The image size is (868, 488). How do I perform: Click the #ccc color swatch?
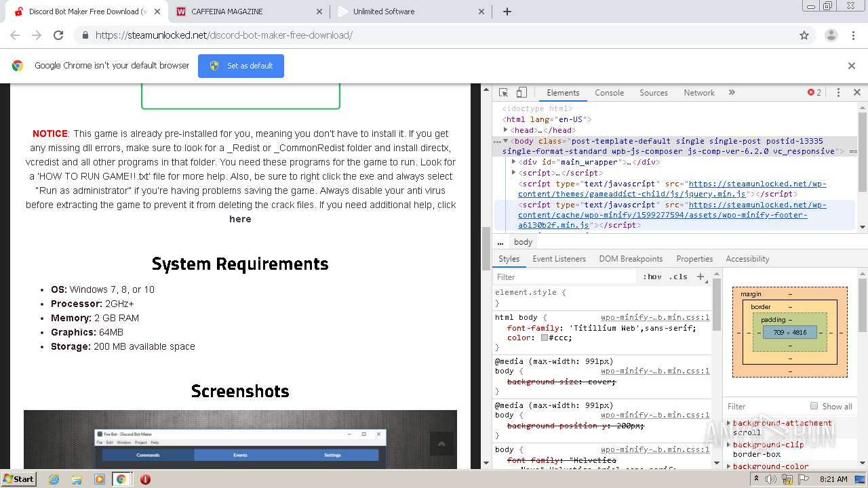(x=544, y=338)
